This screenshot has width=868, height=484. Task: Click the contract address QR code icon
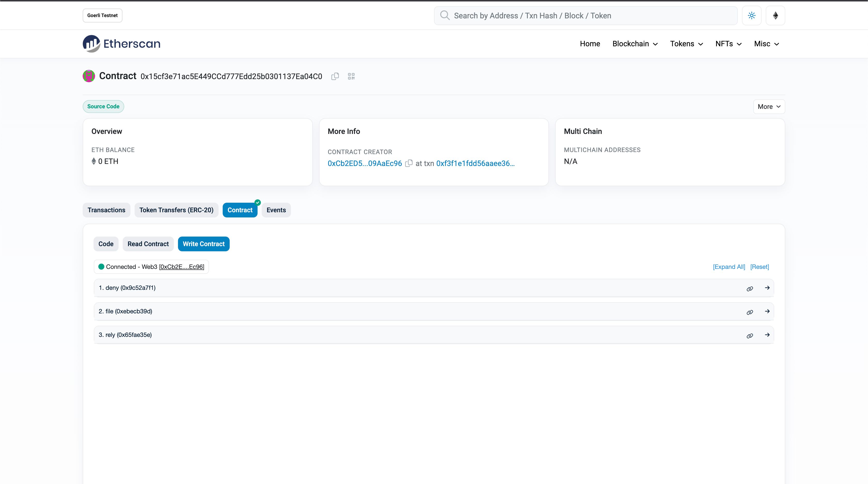pyautogui.click(x=351, y=76)
